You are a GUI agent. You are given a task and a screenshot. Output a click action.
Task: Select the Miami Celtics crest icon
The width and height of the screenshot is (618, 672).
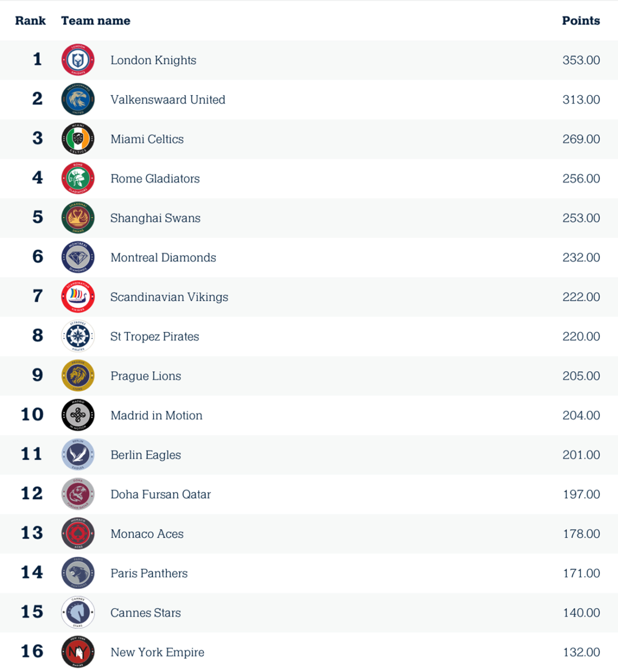[78, 139]
